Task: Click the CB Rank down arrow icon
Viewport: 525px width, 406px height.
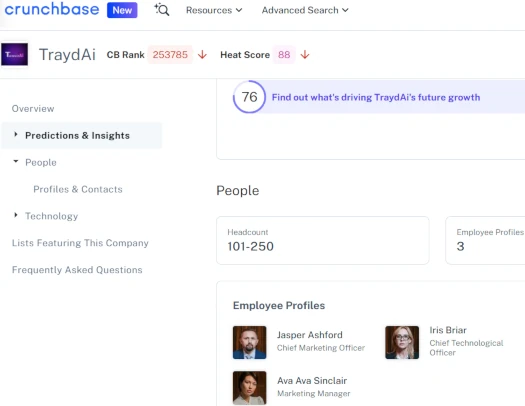Action: click(202, 55)
